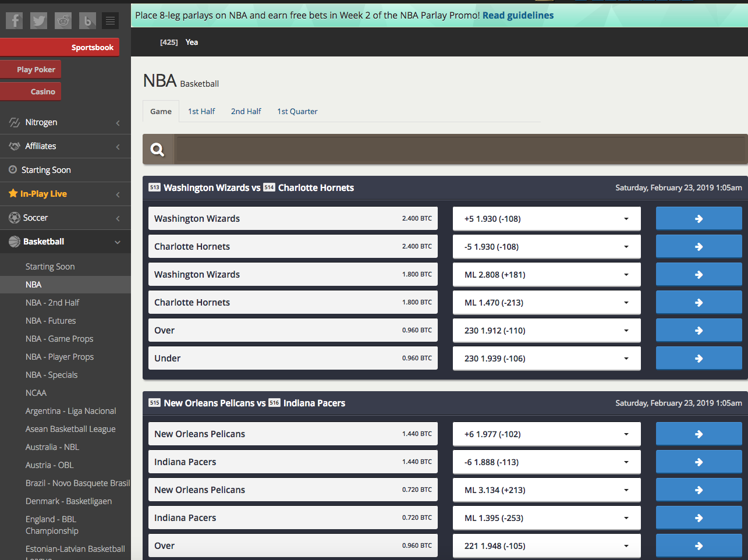Open the ML 1.470 (-213) dropdown
The width and height of the screenshot is (748, 560).
point(547,303)
